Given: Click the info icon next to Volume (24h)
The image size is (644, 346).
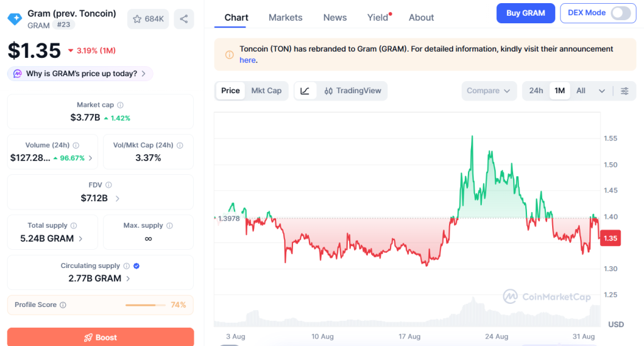Looking at the screenshot, I should [x=76, y=145].
